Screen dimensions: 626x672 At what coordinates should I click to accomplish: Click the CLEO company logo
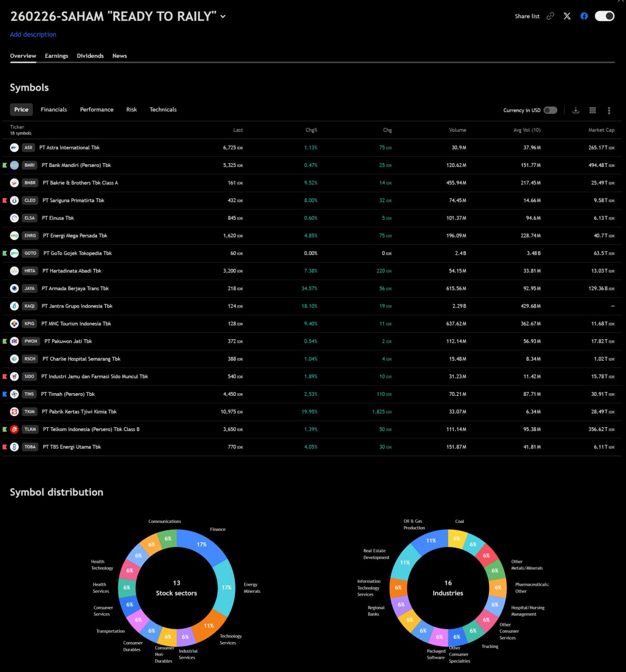pyautogui.click(x=14, y=201)
